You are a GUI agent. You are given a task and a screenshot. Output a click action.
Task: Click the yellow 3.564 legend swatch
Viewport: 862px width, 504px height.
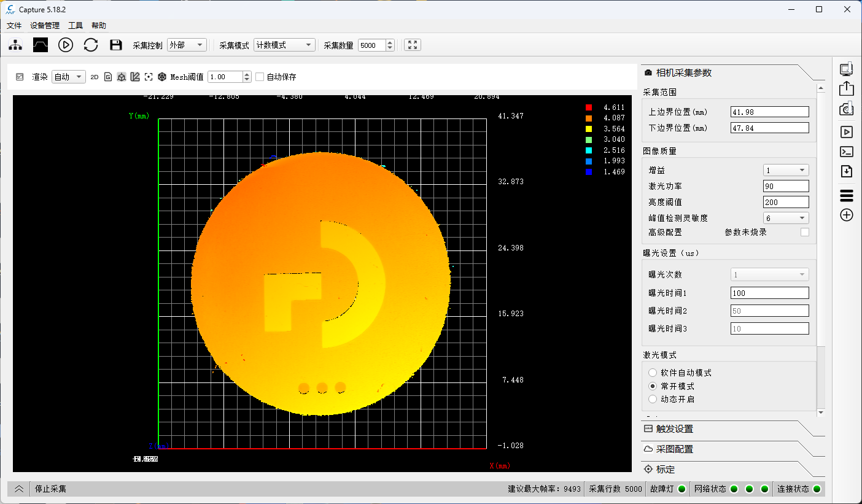[x=588, y=129]
